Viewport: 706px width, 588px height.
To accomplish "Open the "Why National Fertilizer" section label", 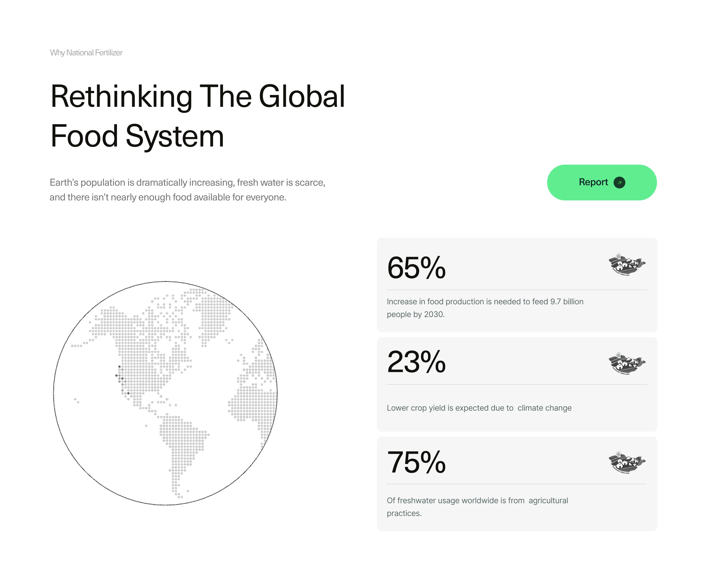I will (86, 53).
